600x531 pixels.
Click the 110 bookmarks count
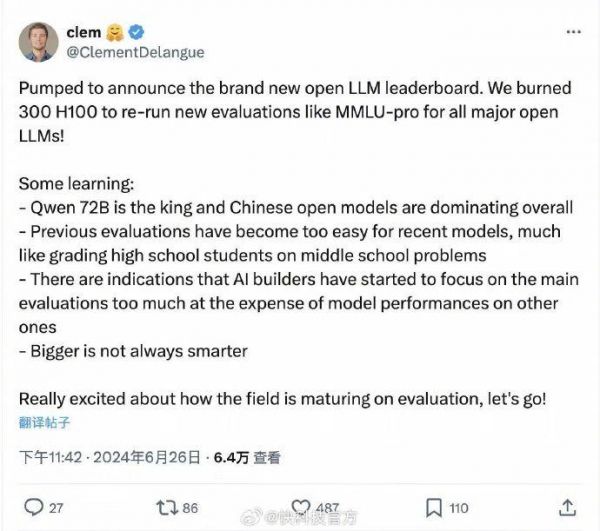coord(458,507)
